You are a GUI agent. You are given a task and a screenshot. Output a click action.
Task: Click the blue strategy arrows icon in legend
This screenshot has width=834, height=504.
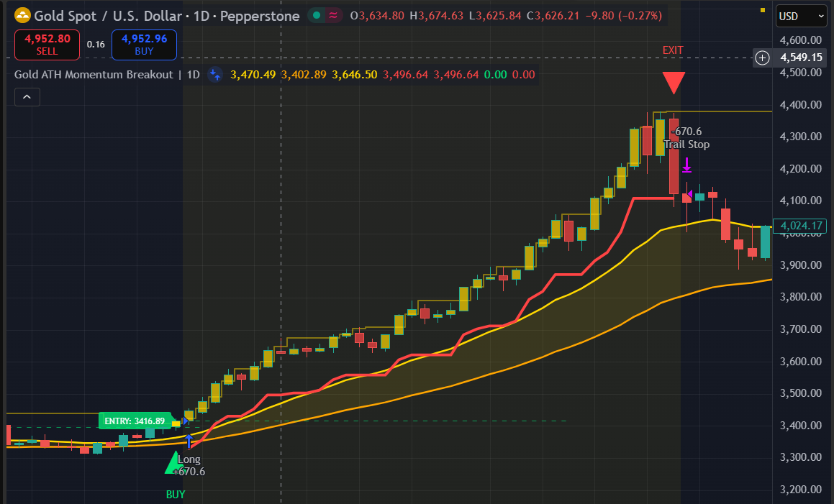tap(215, 75)
